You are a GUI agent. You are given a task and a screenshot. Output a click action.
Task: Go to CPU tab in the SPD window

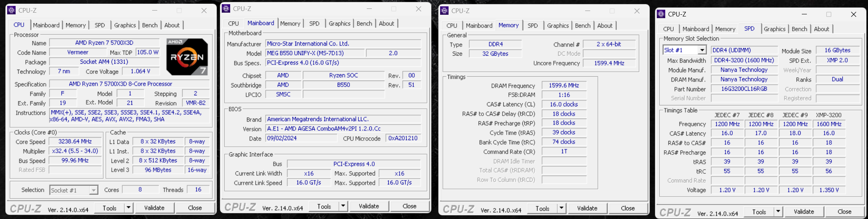coord(669,29)
